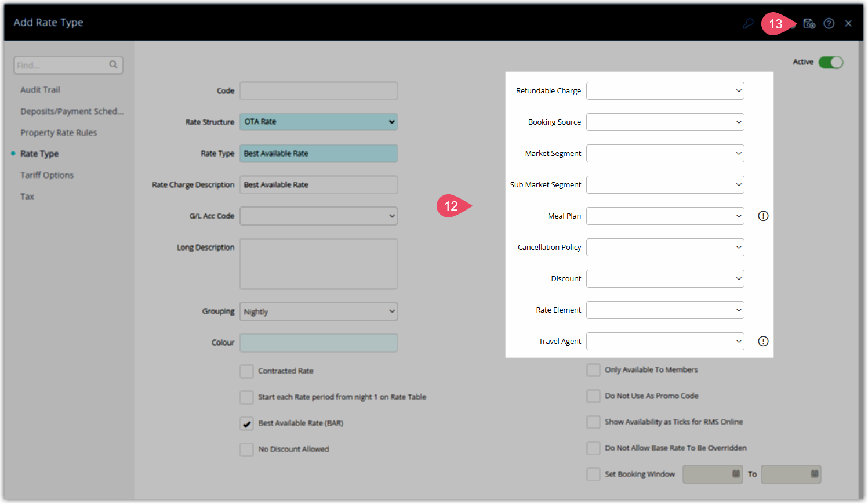868x504 pixels.
Task: Open the Discount dropdown
Action: [665, 278]
